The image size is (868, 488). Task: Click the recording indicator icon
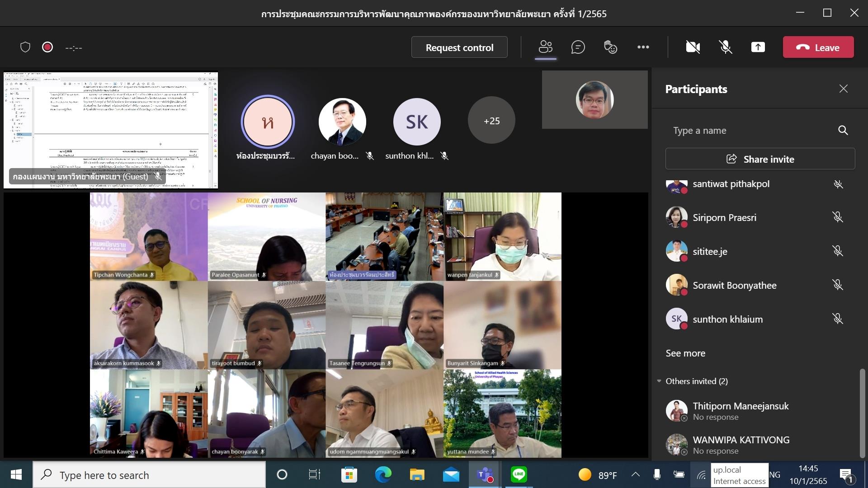click(47, 47)
